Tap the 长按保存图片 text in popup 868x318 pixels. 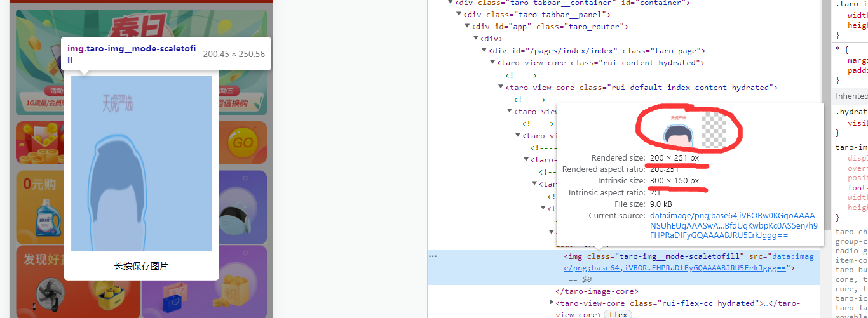tap(141, 266)
